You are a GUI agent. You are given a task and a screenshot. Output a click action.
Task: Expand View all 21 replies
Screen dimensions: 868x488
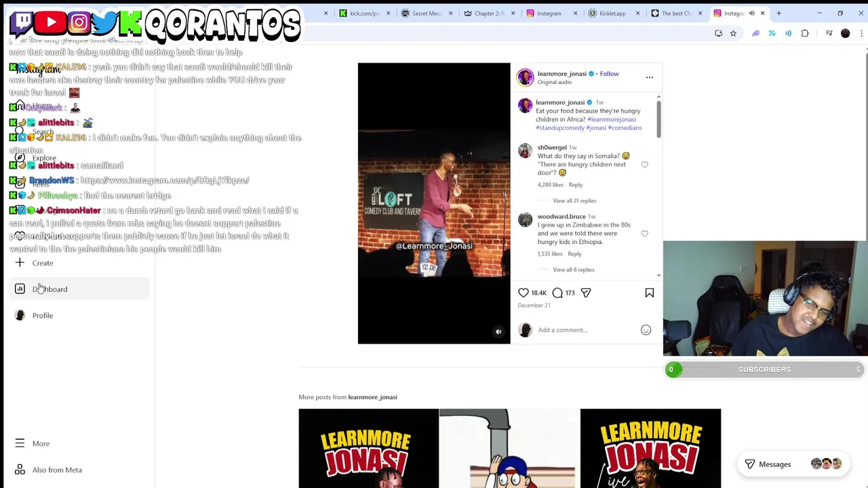click(x=574, y=201)
